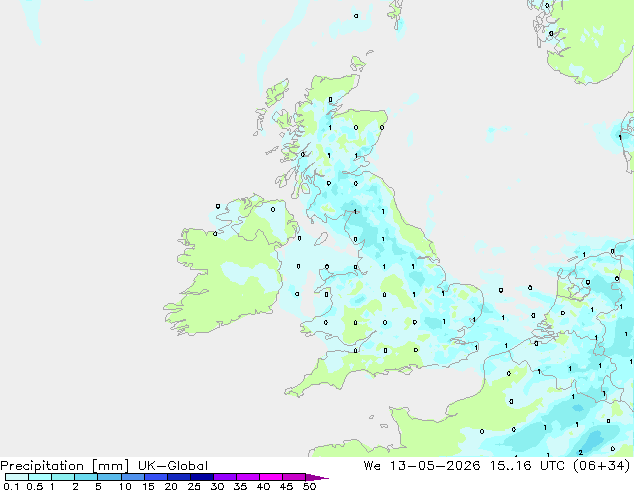634x490 pixels.
Task: Select the 2–5 mm legend color swatch
Action: [86, 477]
